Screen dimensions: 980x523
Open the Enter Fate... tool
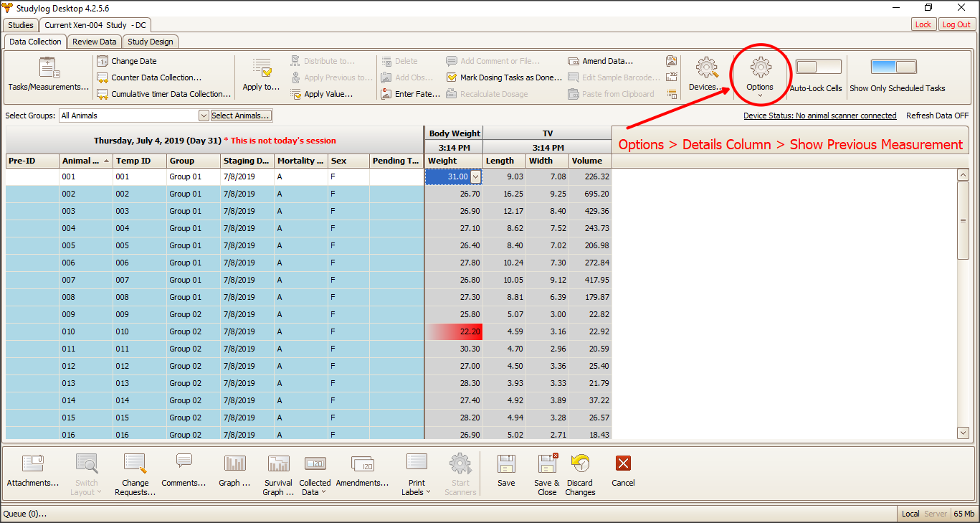pos(411,94)
